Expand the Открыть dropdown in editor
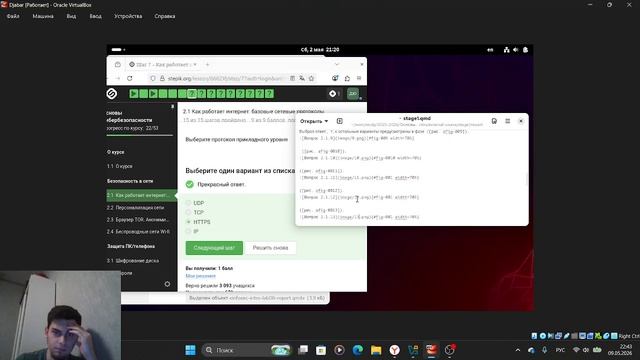640x360 pixels. 314,121
